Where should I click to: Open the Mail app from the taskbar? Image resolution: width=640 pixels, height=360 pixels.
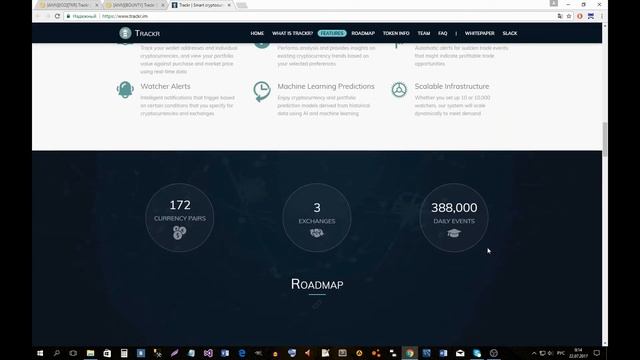[x=460, y=353]
